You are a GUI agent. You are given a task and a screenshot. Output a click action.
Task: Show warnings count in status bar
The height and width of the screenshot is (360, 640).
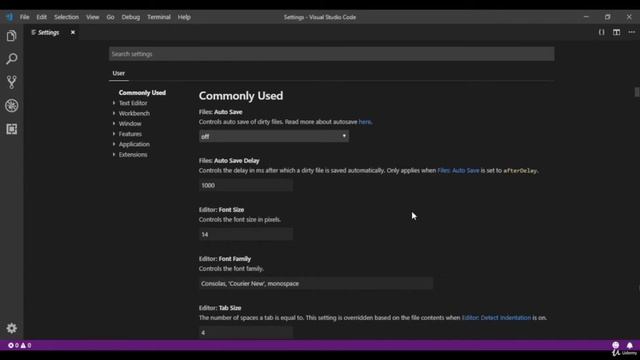pos(26,345)
